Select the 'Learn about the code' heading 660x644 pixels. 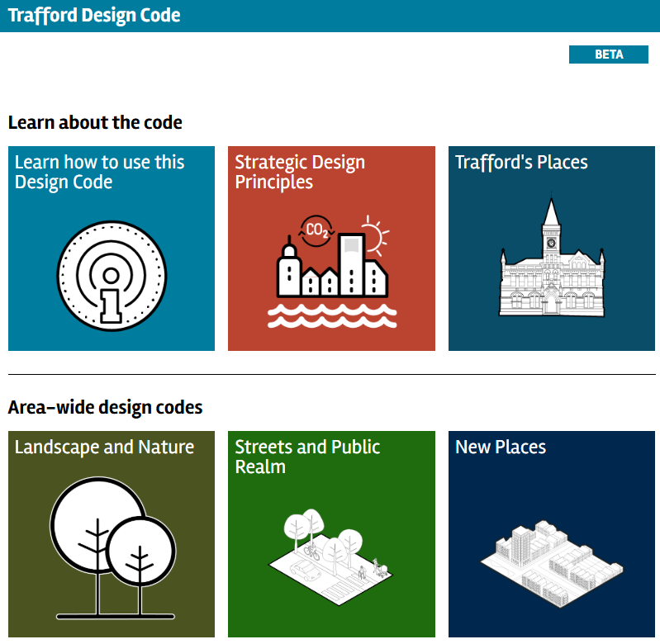[x=95, y=122]
